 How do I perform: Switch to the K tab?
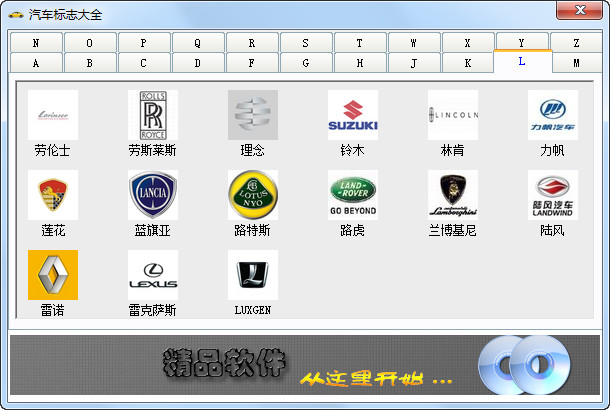tap(468, 63)
